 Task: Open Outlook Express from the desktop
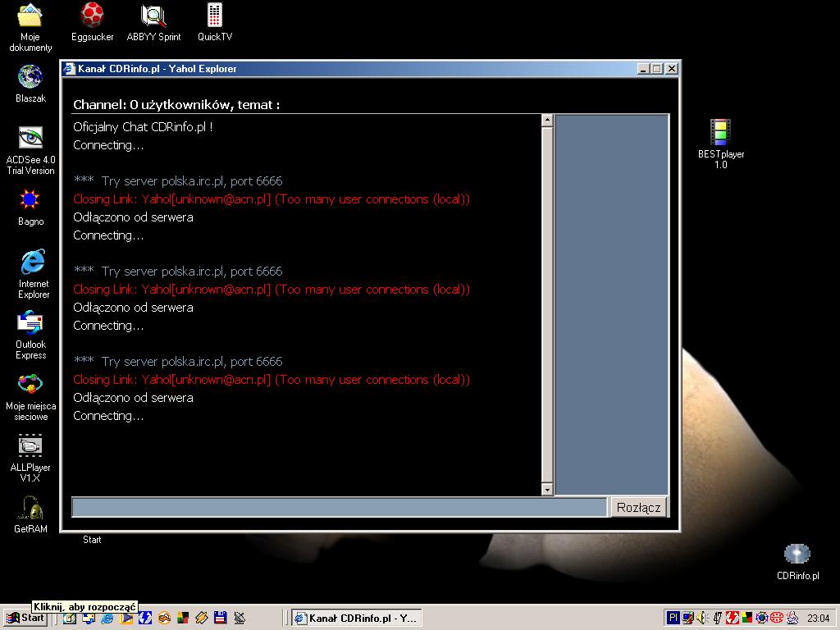click(x=30, y=335)
